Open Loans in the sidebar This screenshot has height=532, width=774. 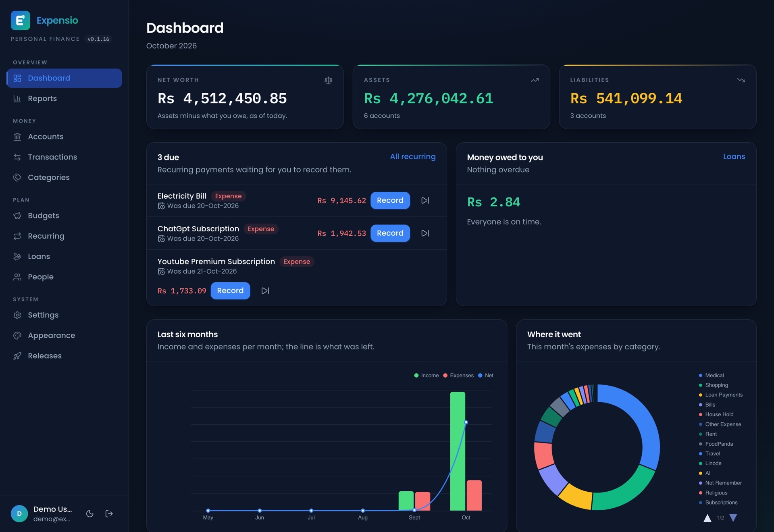click(64, 256)
